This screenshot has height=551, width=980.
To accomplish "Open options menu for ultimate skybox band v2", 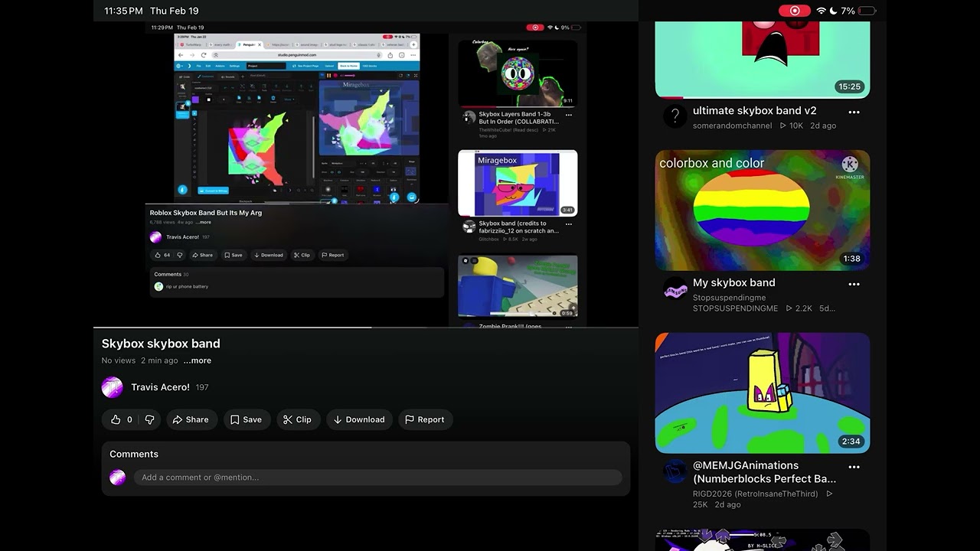I will 854,112.
